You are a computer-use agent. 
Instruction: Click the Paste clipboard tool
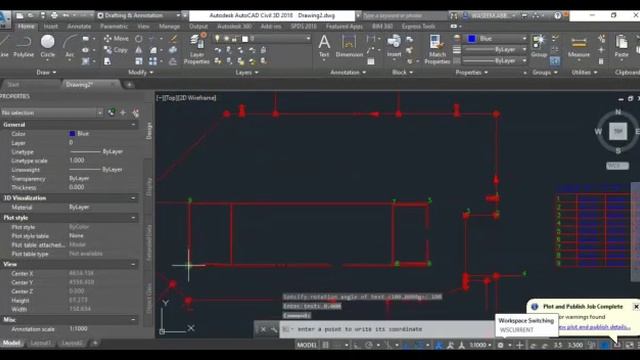(x=621, y=46)
